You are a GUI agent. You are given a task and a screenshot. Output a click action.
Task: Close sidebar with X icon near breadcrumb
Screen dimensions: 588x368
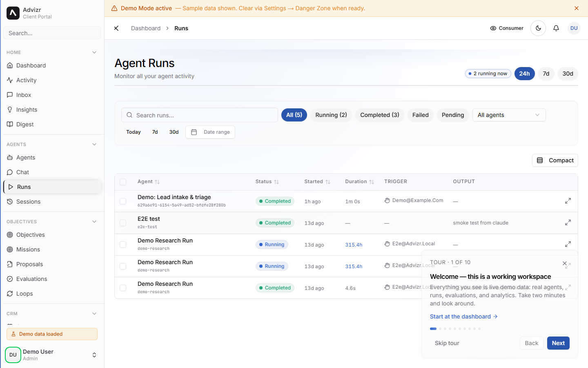[x=116, y=28]
